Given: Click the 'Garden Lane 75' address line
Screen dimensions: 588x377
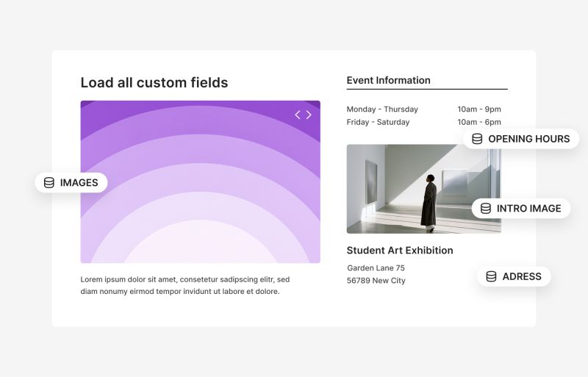Looking at the screenshot, I should pyautogui.click(x=376, y=268).
